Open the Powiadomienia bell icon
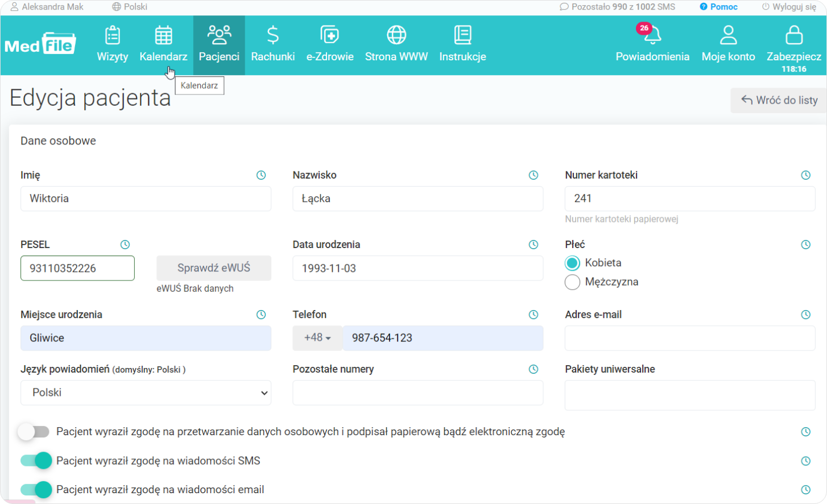 pos(652,35)
